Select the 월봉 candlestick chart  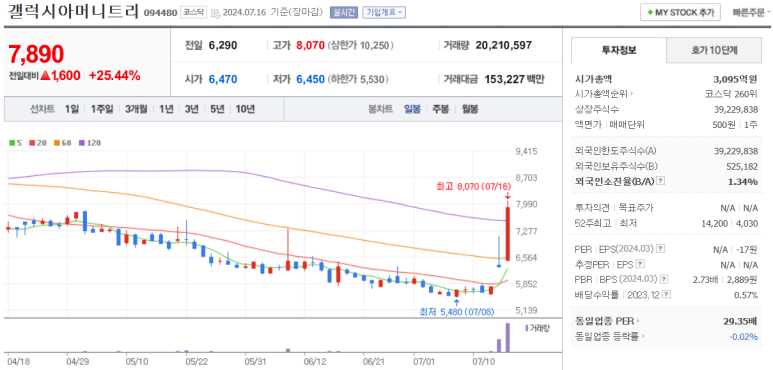pyautogui.click(x=470, y=109)
